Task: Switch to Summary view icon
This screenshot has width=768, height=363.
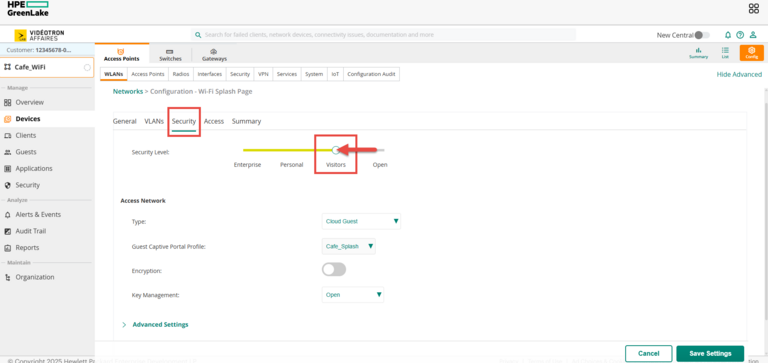Action: [698, 53]
